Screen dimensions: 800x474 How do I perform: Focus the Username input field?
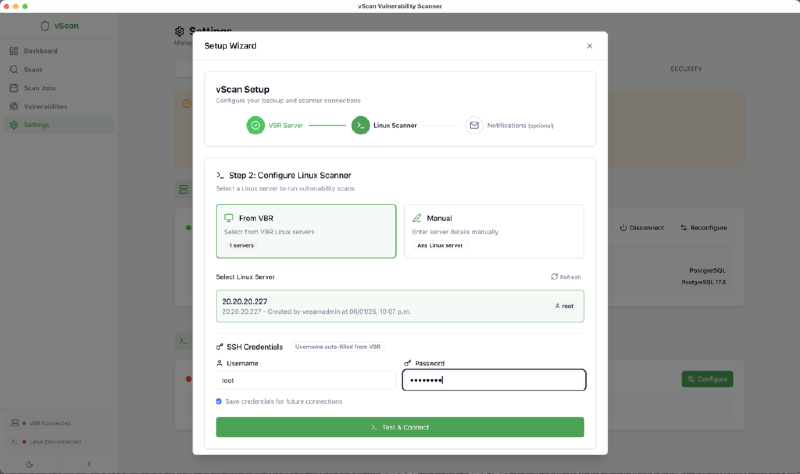click(306, 380)
